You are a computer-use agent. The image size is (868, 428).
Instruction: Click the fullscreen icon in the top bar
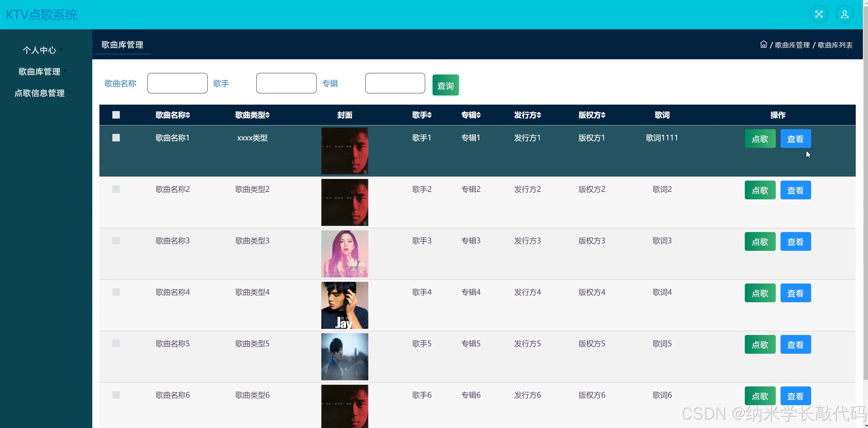(819, 14)
